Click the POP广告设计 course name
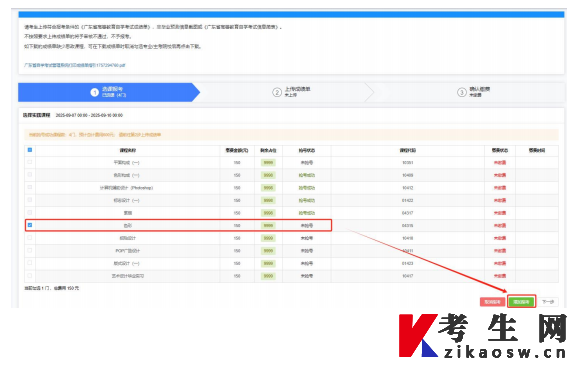This screenshot has width=581, height=371. (x=127, y=251)
